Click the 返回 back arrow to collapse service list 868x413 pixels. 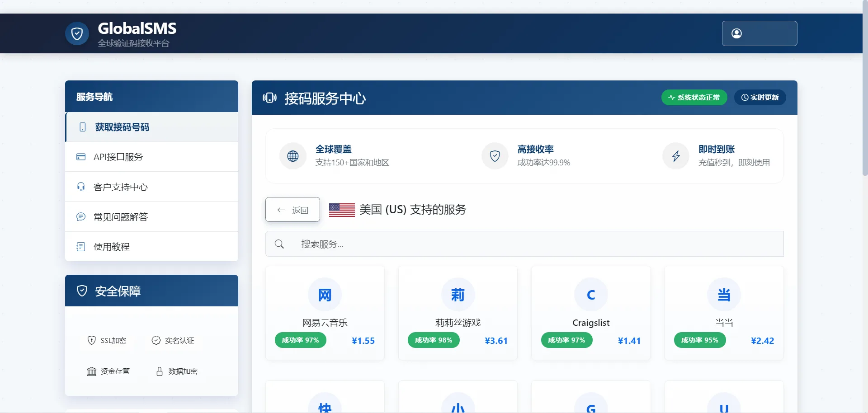coord(292,209)
